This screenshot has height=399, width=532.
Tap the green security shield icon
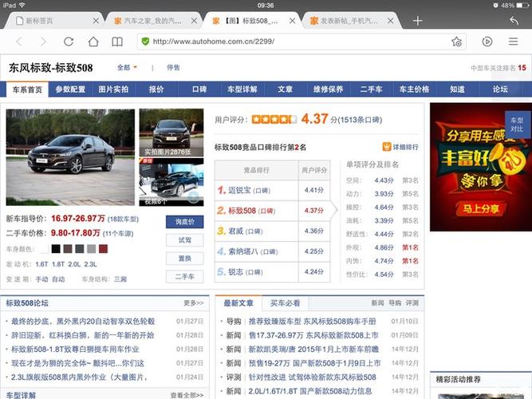tap(145, 41)
